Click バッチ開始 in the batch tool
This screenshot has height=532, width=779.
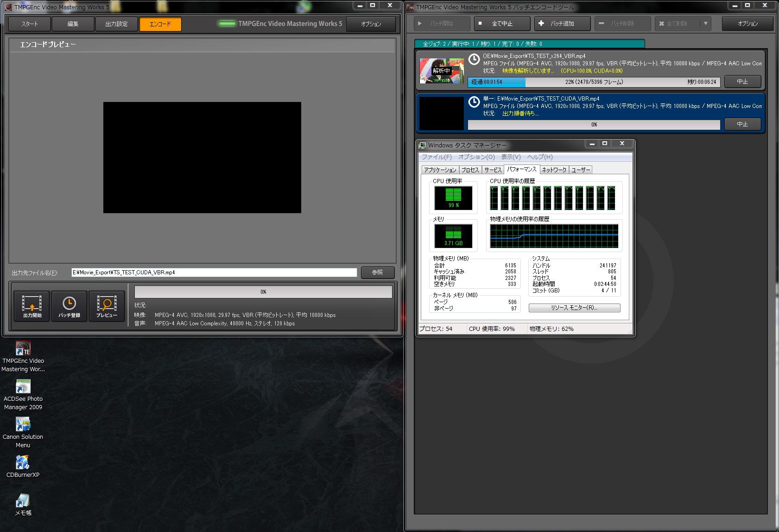tap(442, 23)
